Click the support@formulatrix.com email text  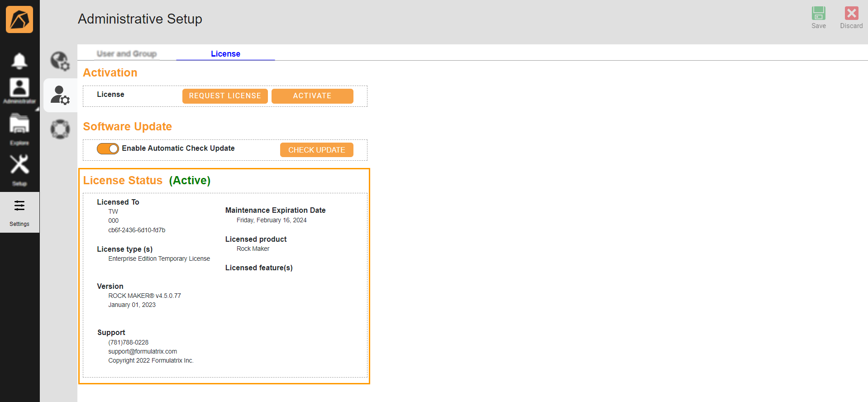[143, 351]
